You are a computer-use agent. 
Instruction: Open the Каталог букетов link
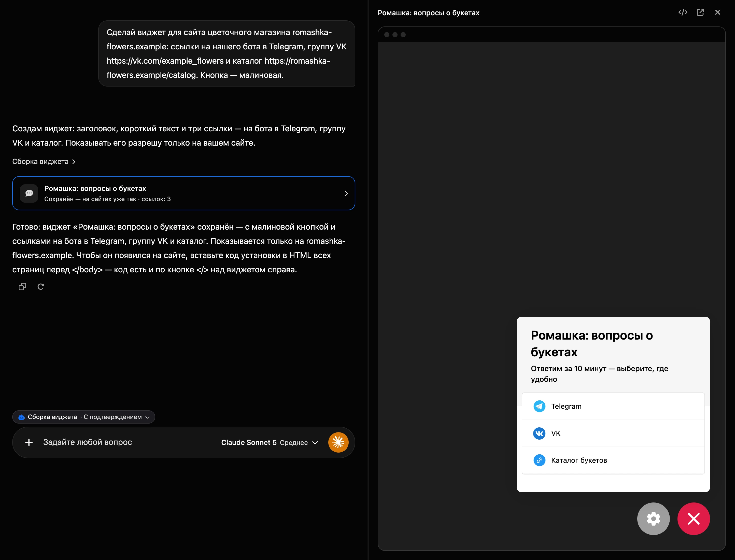pos(613,460)
